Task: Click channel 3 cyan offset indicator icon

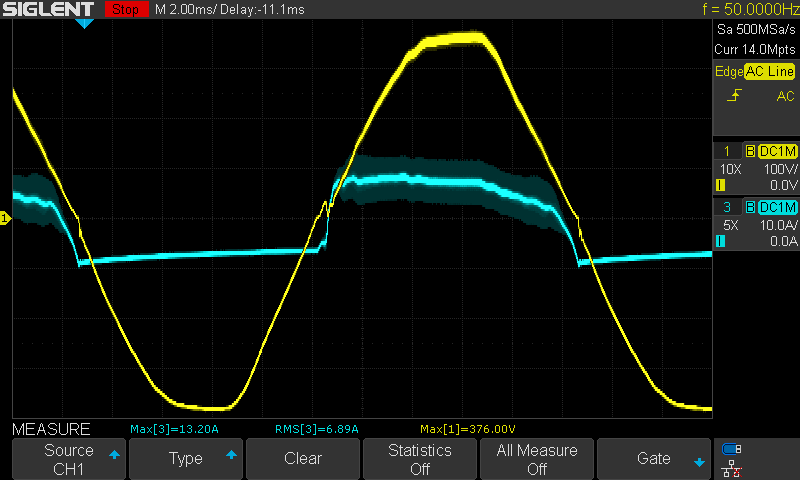Action: 720,241
